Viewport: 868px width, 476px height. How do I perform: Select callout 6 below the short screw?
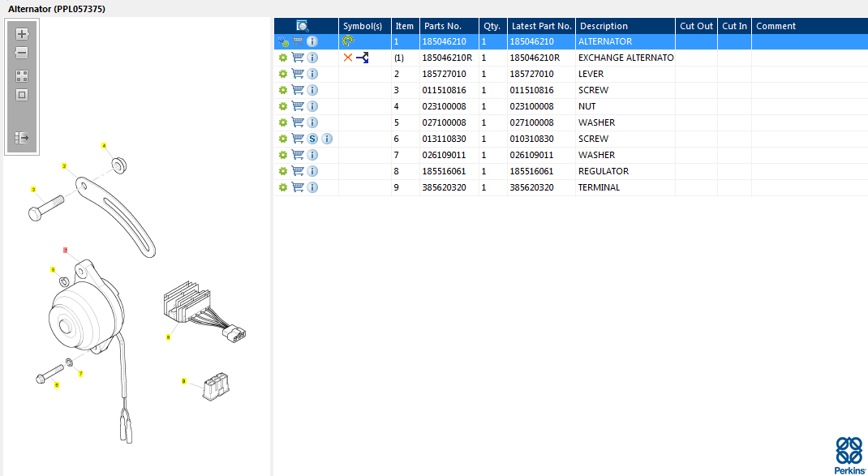point(57,384)
